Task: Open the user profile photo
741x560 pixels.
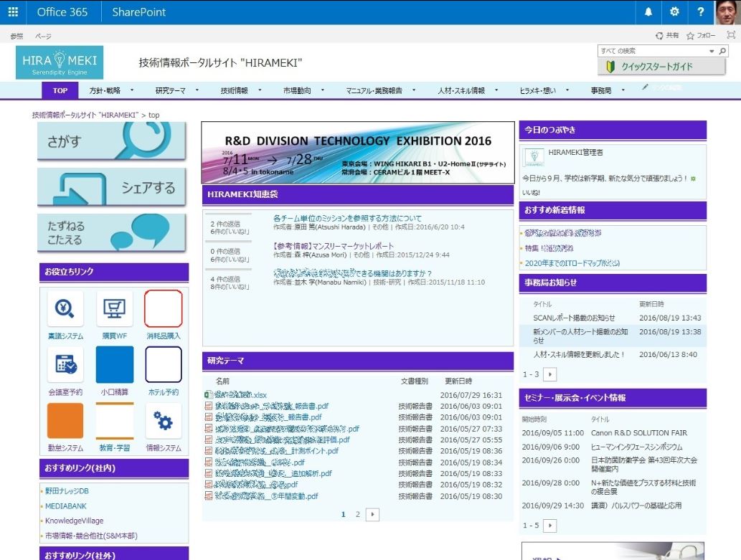Action: pyautogui.click(x=728, y=11)
